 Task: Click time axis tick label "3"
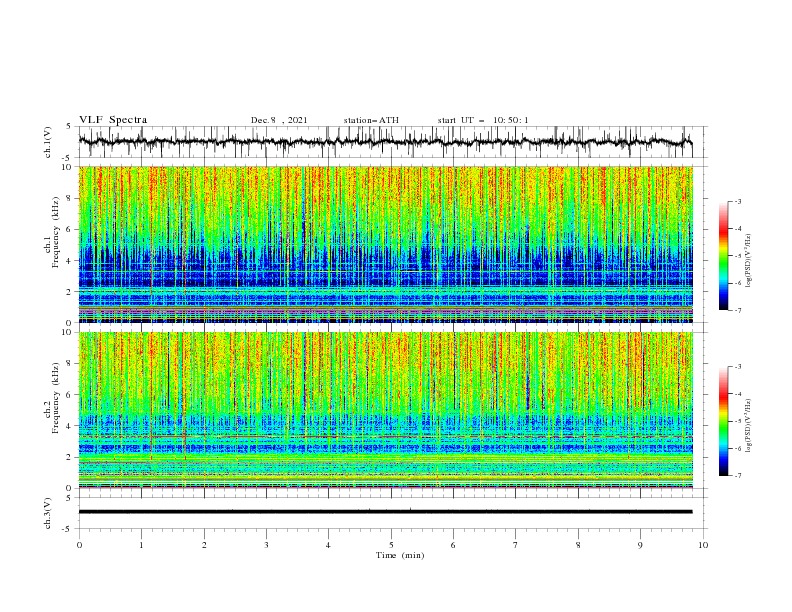tap(266, 545)
